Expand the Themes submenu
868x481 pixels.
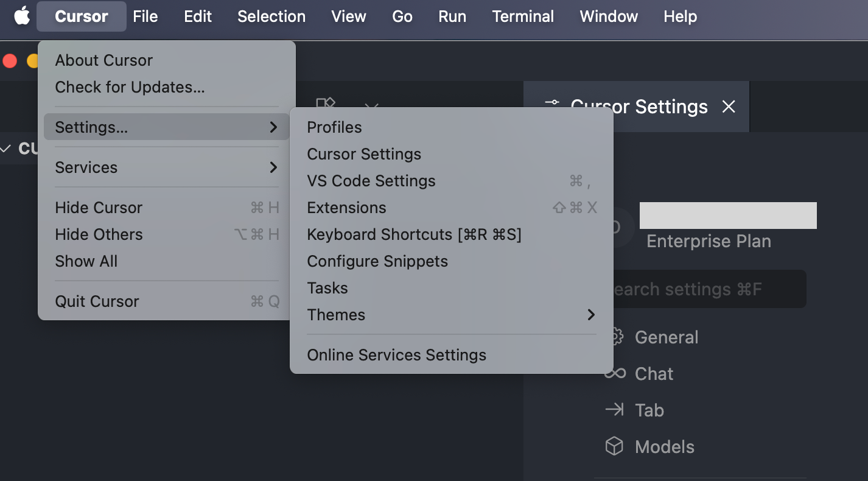point(452,315)
